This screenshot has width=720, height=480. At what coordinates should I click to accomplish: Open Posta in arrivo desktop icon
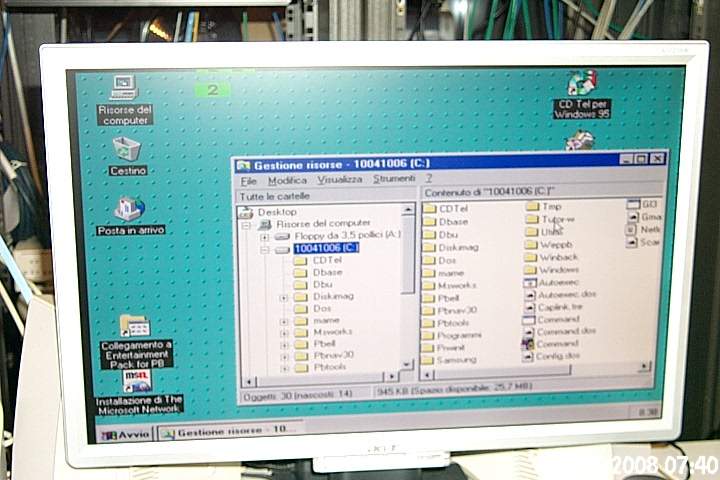(x=130, y=216)
